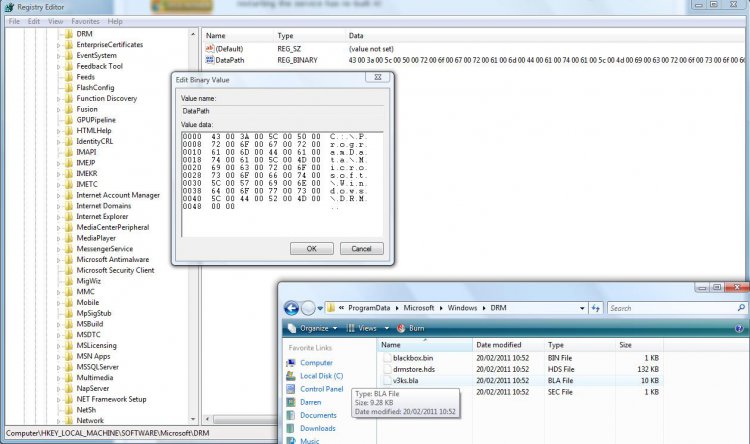Click the blackbox.bin file icon
Image resolution: width=750 pixels, height=444 pixels.
(387, 357)
